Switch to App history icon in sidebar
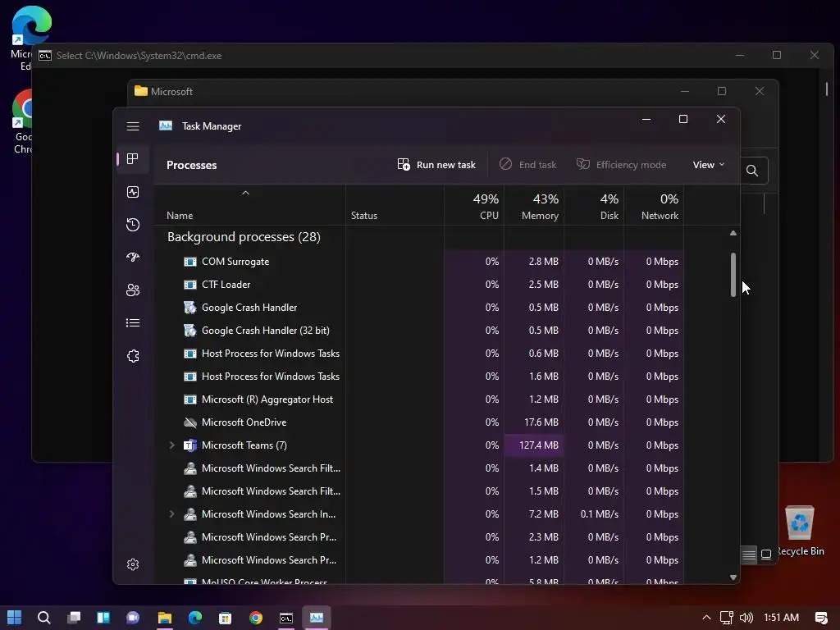Viewport: 840px width, 630px height. 133,225
